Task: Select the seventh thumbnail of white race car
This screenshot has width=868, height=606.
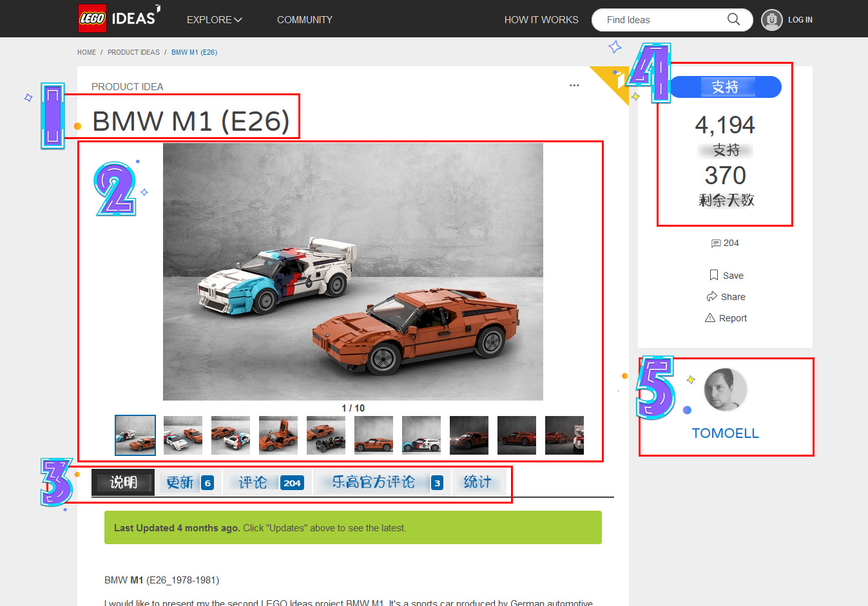Action: coord(421,435)
